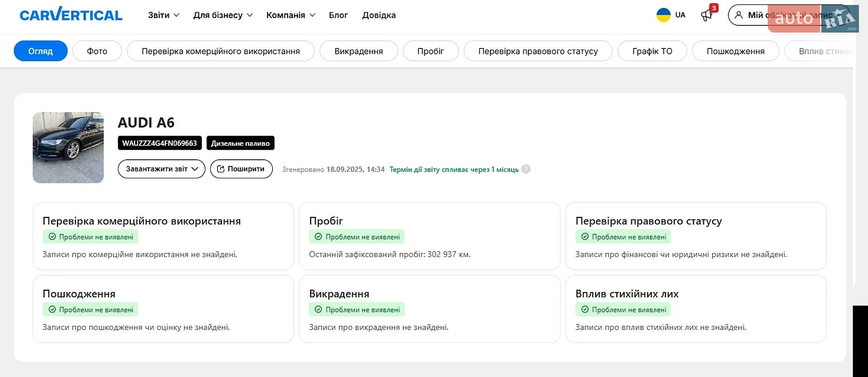Click the share icon in Поширити
This screenshot has height=377, width=868.
(221, 169)
